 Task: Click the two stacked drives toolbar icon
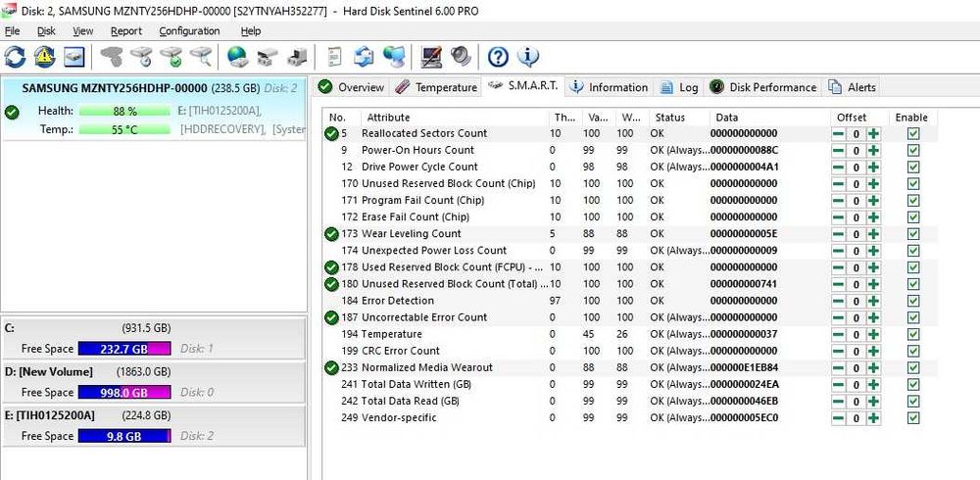(x=268, y=57)
